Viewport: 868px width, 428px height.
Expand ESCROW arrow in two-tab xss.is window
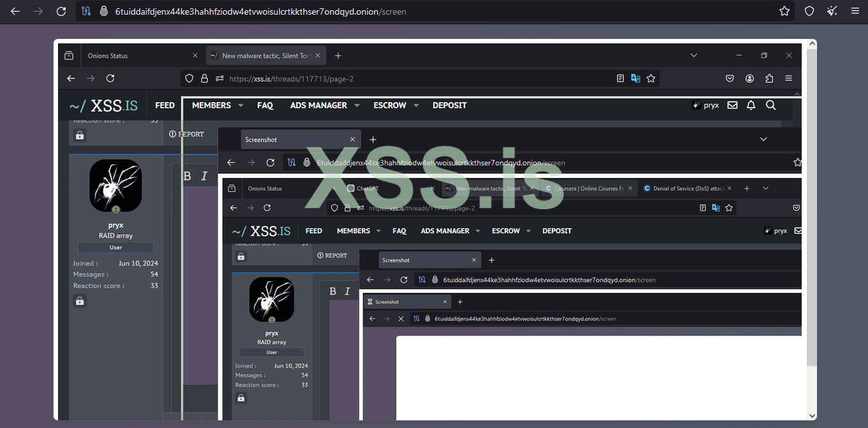(416, 106)
